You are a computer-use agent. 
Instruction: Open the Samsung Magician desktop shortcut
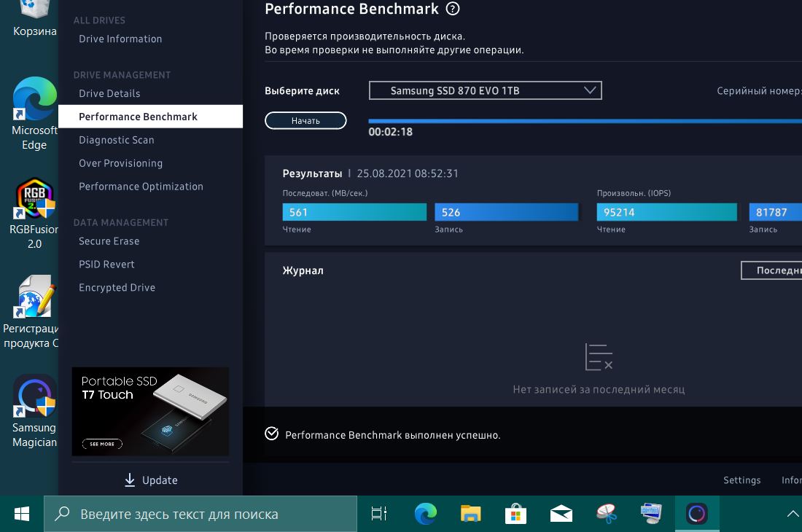point(34,412)
